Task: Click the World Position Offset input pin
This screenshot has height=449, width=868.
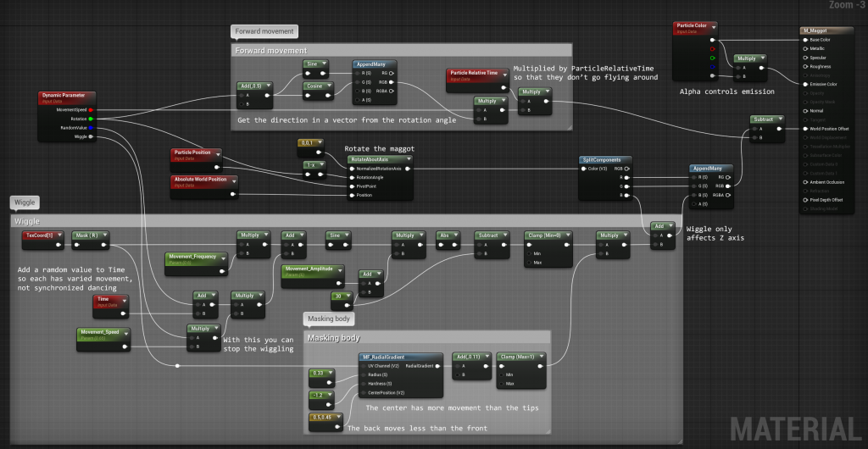Action: point(805,128)
